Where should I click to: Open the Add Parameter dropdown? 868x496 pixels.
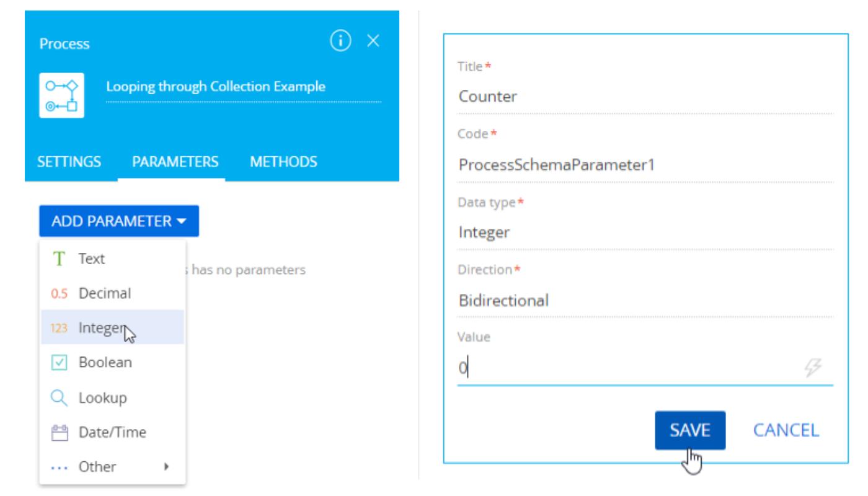(118, 221)
